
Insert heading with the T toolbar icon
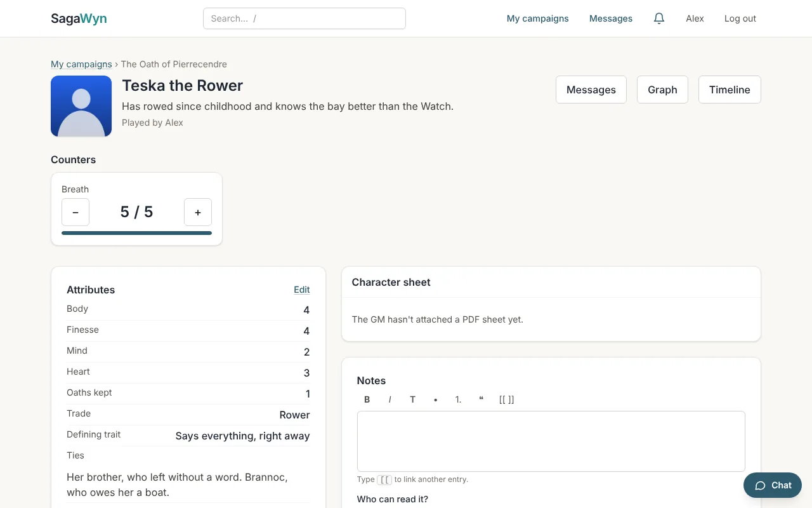click(x=412, y=399)
